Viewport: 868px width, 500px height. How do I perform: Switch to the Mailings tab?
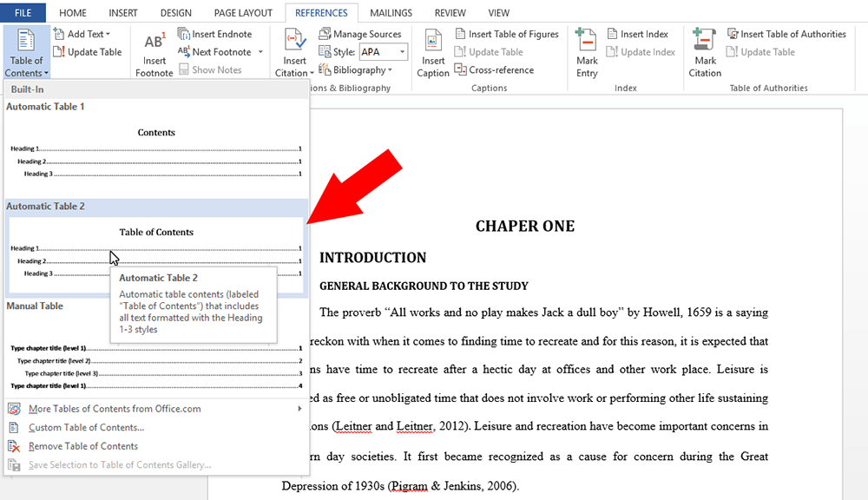click(x=391, y=12)
